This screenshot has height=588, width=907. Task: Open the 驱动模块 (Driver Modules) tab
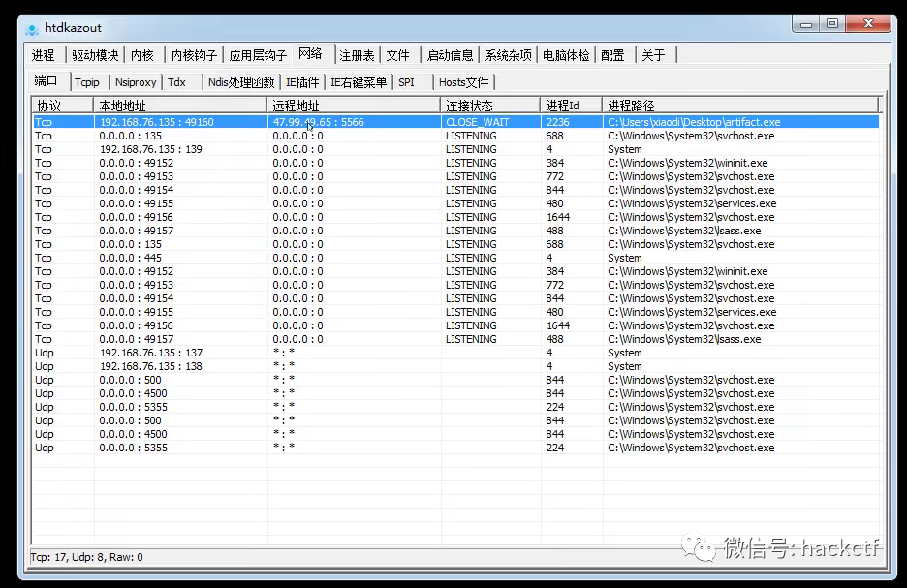click(93, 55)
